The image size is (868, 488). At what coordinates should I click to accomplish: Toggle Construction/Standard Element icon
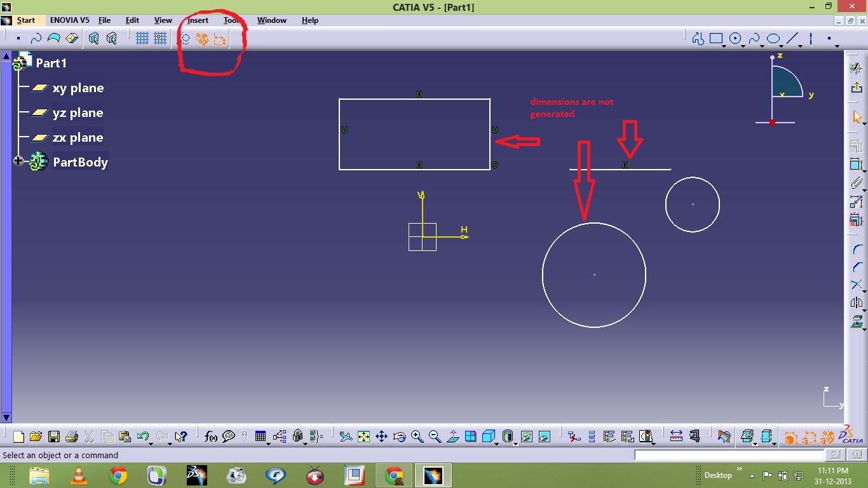184,39
